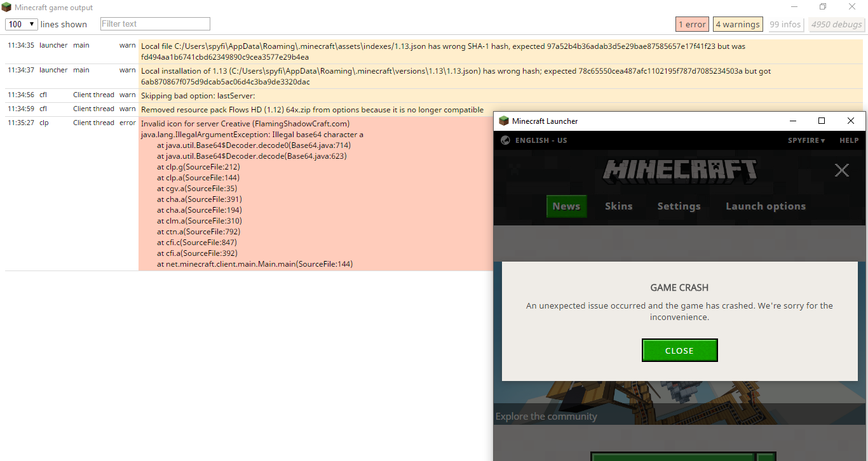The width and height of the screenshot is (868, 461).
Task: Click the 11:35:27 timestamp of the error row
Action: point(21,123)
